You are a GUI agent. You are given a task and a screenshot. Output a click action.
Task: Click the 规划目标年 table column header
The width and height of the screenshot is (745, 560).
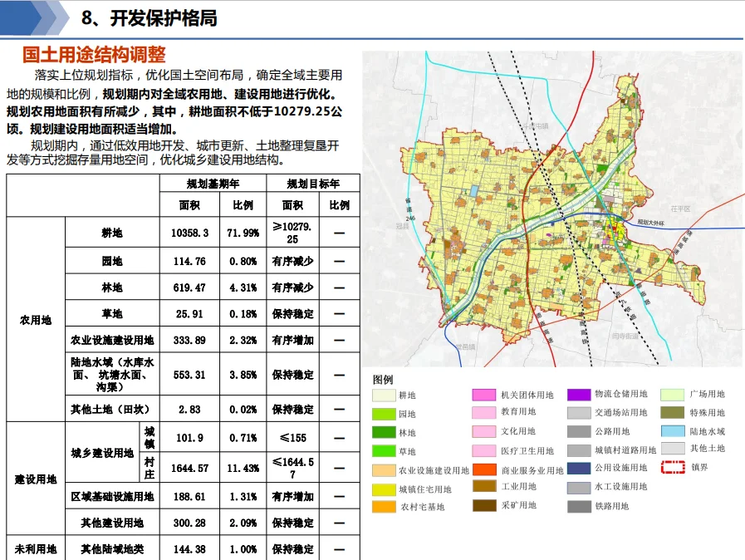313,184
